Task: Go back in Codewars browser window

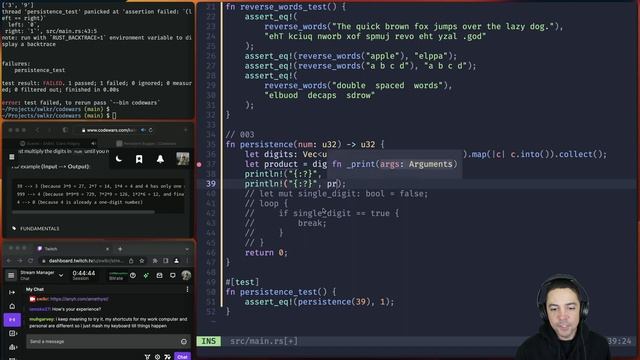Action: pyautogui.click(x=37, y=130)
